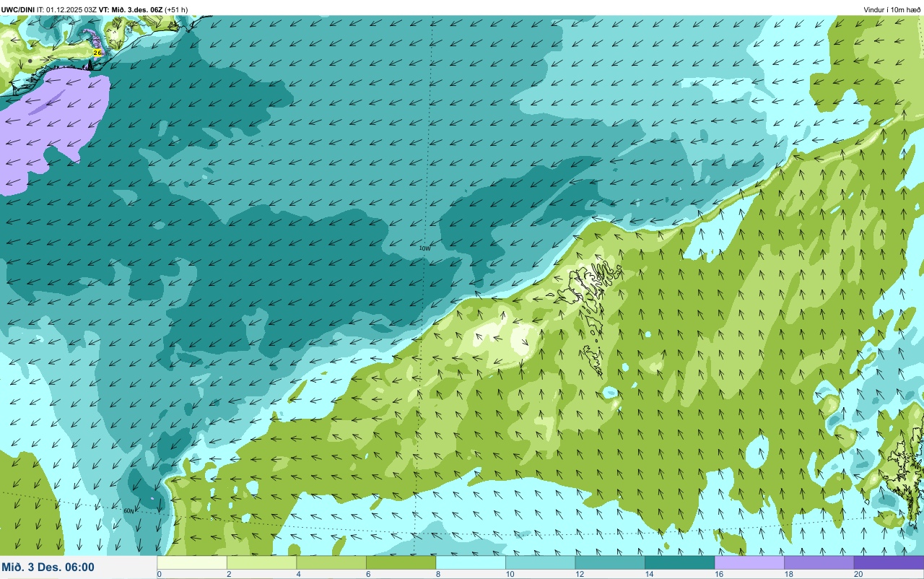This screenshot has width=924, height=579.
Task: Click the yellow '26' wind maximum label
Action: tap(97, 53)
